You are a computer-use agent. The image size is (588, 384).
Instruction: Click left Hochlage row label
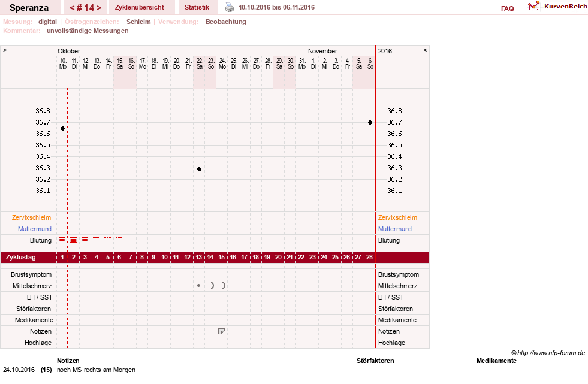point(38,343)
